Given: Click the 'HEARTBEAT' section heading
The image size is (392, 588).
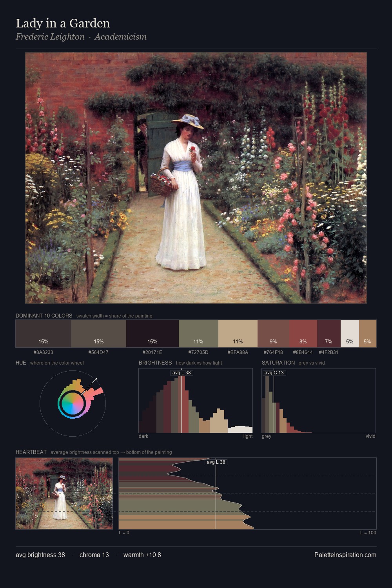Looking at the screenshot, I should (31, 452).
